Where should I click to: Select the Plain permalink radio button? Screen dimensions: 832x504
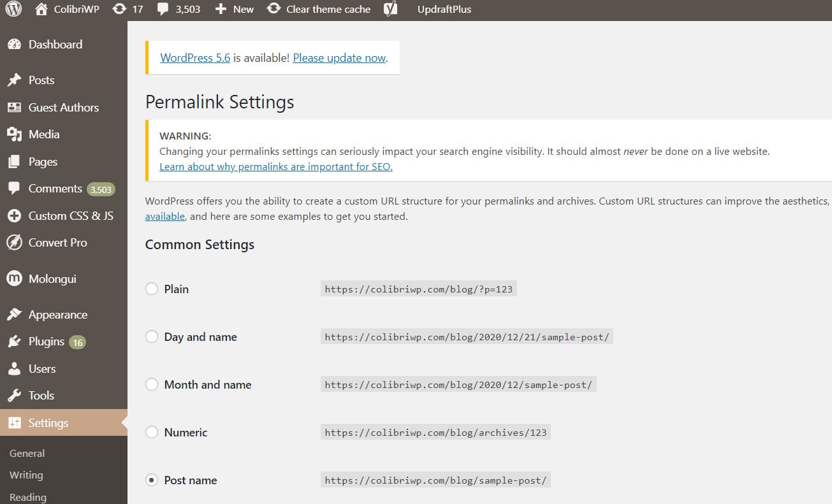pos(152,289)
